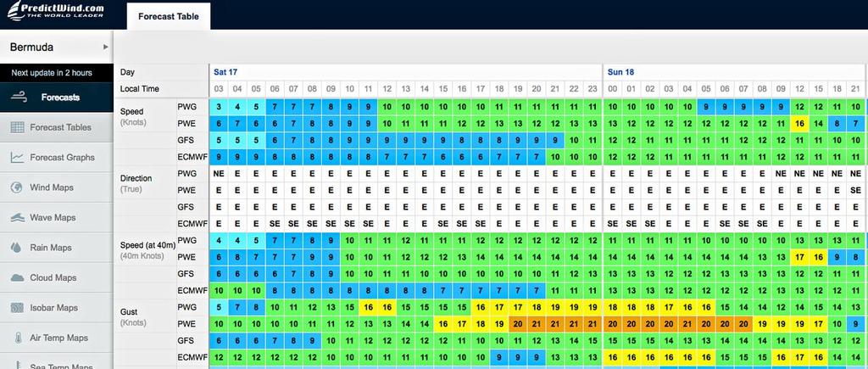This screenshot has width=868, height=369.
Task: Click the Local Time row label
Action: click(140, 89)
